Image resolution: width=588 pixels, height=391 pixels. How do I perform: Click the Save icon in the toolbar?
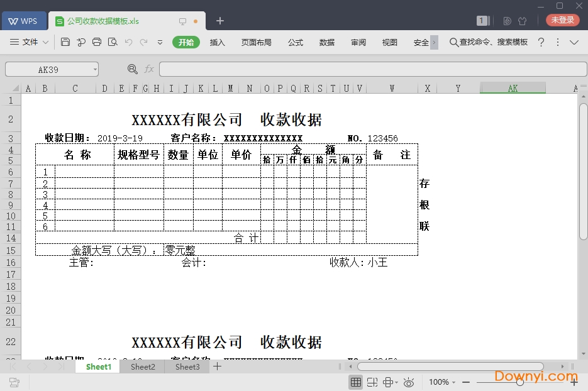point(65,42)
